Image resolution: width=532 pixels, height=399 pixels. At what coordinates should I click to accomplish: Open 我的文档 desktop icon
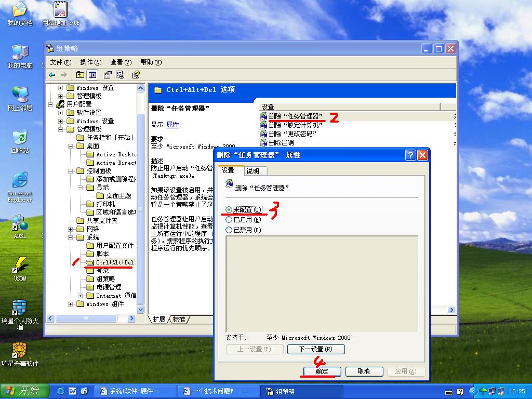(x=20, y=14)
